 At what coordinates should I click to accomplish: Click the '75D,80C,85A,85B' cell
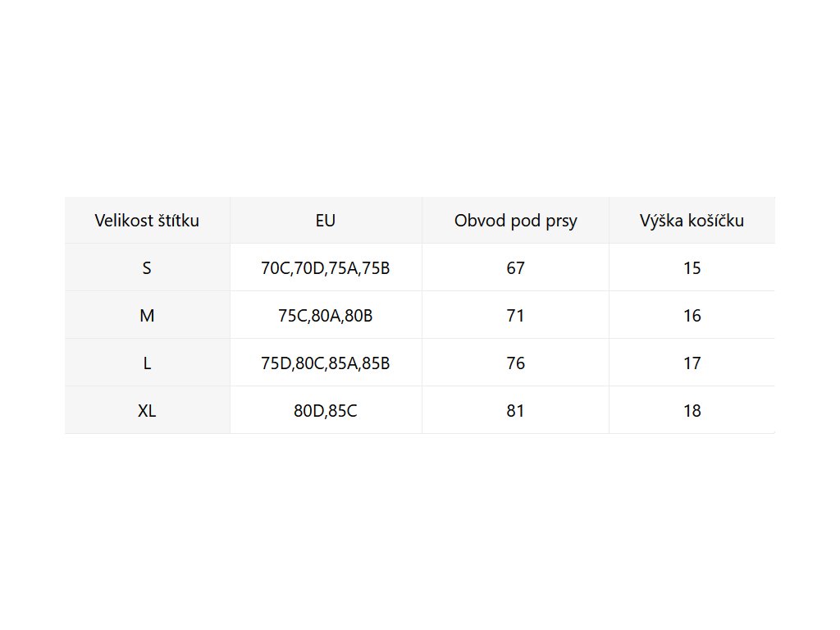[x=326, y=363]
